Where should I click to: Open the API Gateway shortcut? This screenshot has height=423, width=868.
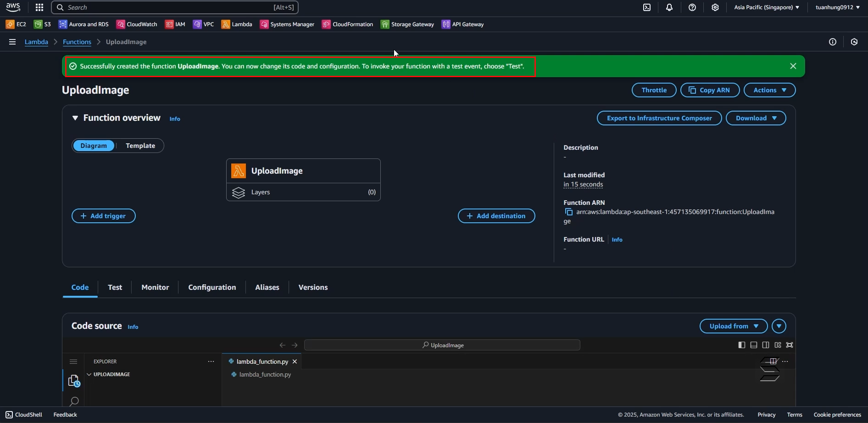click(463, 24)
